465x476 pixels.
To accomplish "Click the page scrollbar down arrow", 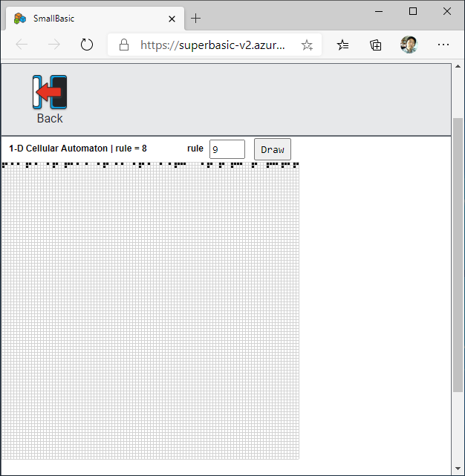I will tap(458, 469).
